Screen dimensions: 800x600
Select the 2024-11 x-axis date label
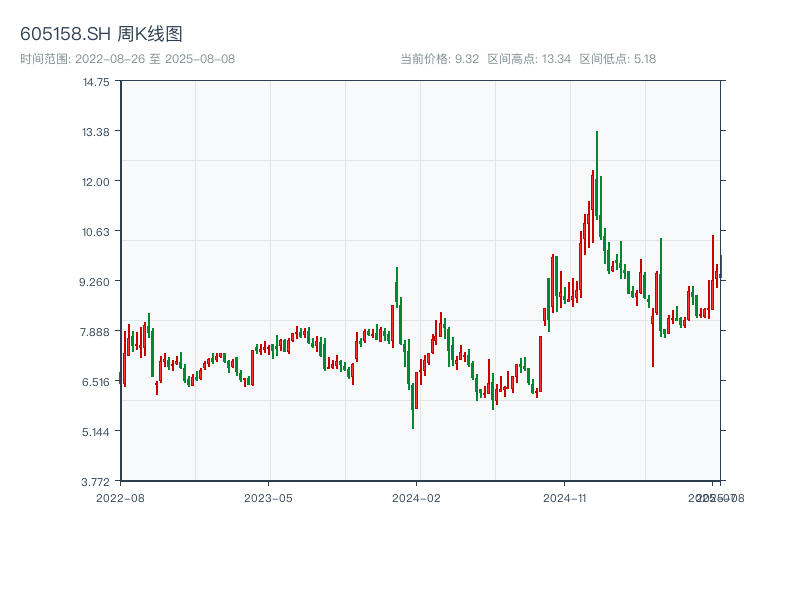pos(566,497)
